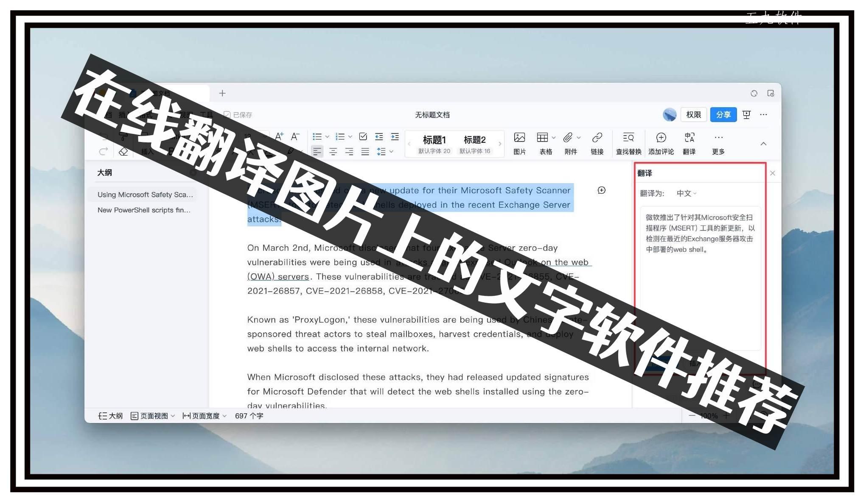Center-align the text
Screen dimensions: 866x504
pos(333,151)
